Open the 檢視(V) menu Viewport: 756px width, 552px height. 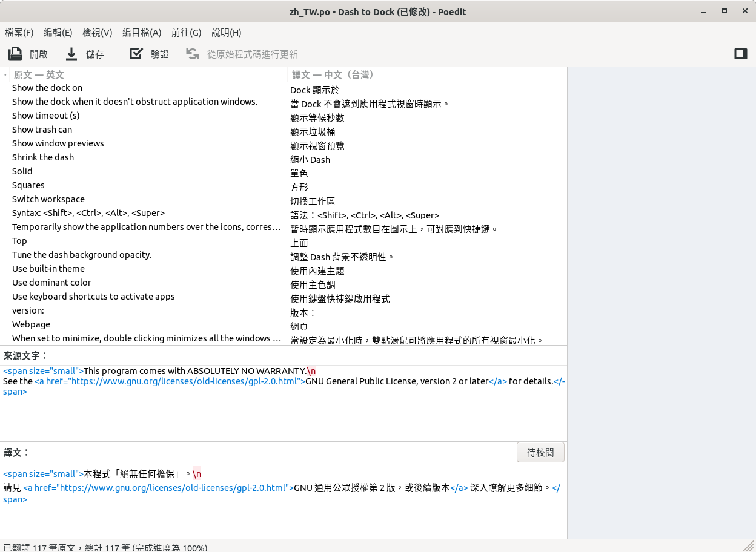click(x=98, y=33)
